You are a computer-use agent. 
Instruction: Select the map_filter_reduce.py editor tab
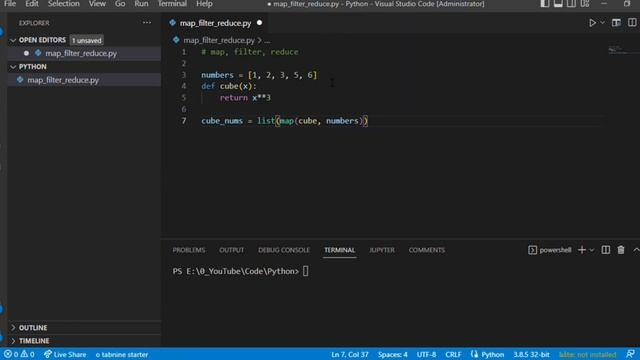click(x=215, y=23)
